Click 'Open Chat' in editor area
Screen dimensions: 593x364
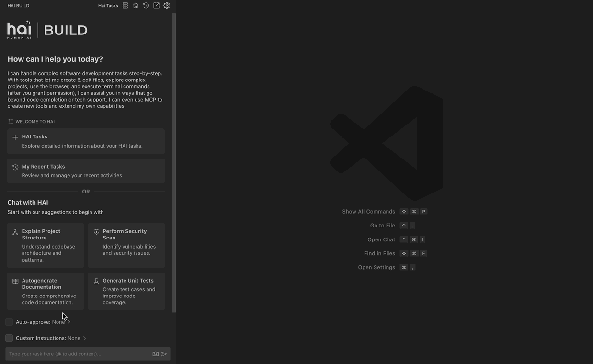(381, 239)
